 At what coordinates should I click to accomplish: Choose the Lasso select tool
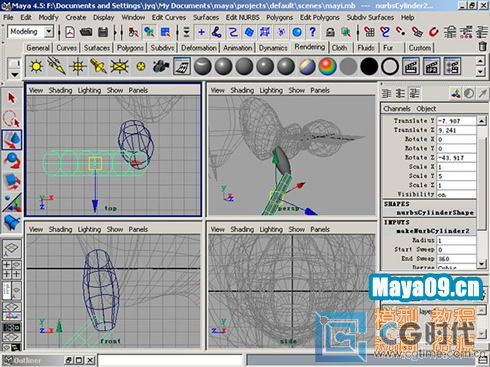click(12, 119)
